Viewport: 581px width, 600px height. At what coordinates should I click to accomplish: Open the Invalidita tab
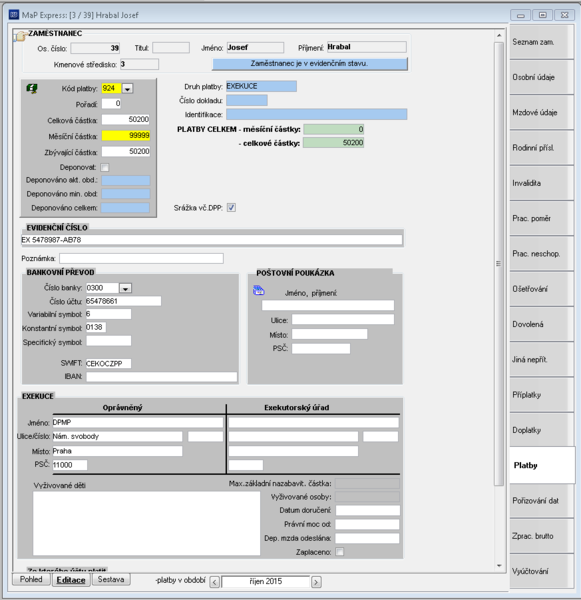click(x=542, y=183)
